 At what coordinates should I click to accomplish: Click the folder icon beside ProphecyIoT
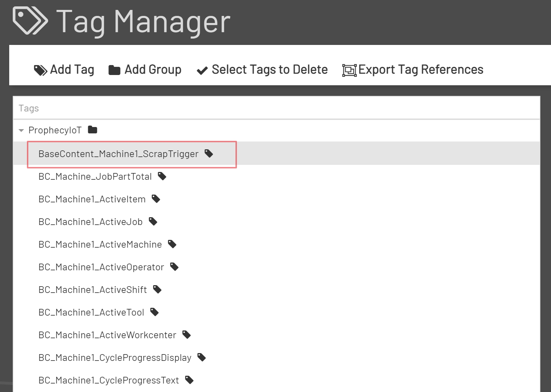[x=92, y=129]
